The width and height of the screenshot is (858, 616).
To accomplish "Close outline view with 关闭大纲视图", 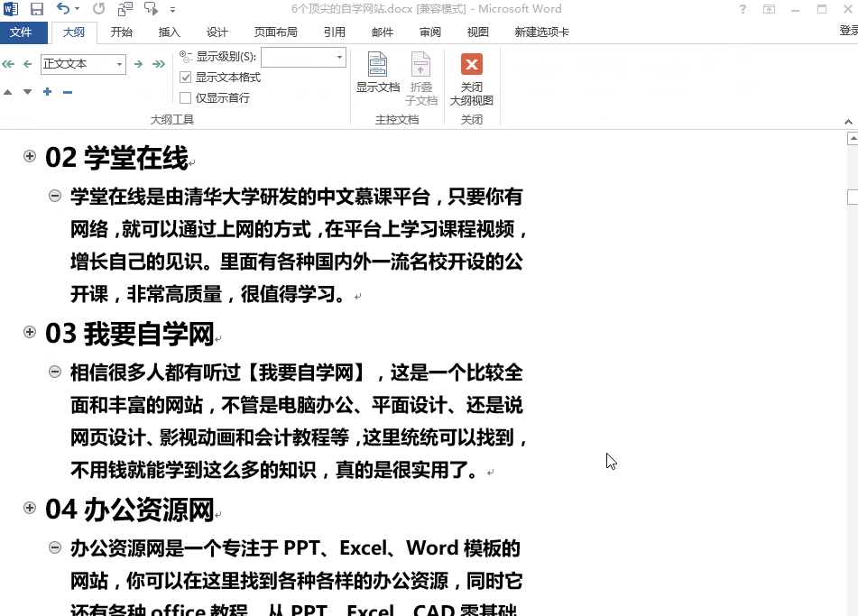I will pyautogui.click(x=471, y=78).
